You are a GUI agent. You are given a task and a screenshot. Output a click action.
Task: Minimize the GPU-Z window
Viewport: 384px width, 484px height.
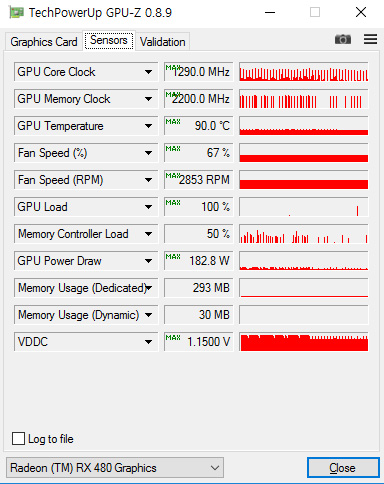click(x=270, y=13)
